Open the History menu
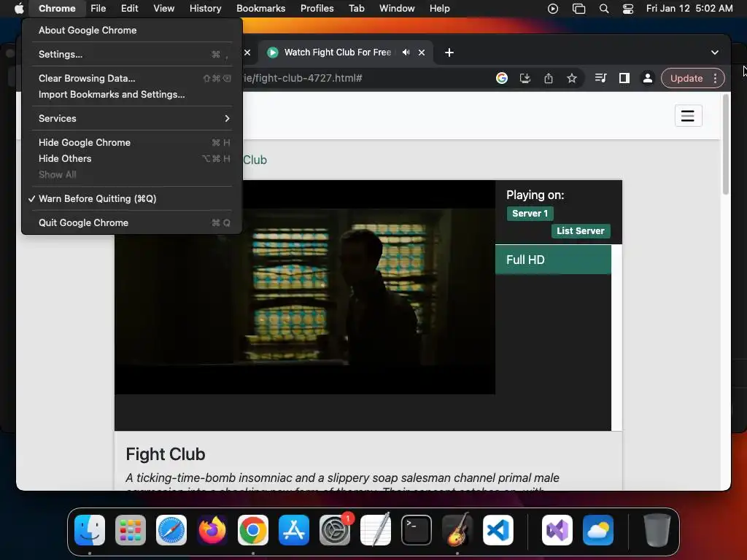747x560 pixels. (x=205, y=9)
